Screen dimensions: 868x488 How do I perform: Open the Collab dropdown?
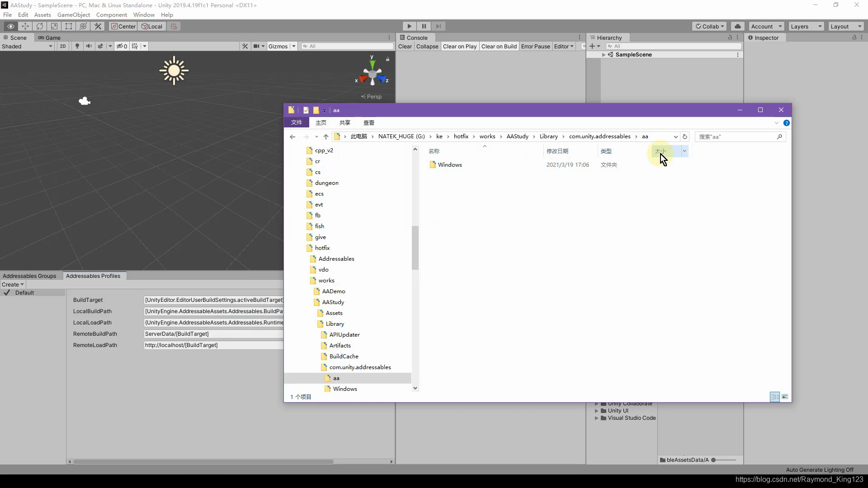click(x=709, y=26)
